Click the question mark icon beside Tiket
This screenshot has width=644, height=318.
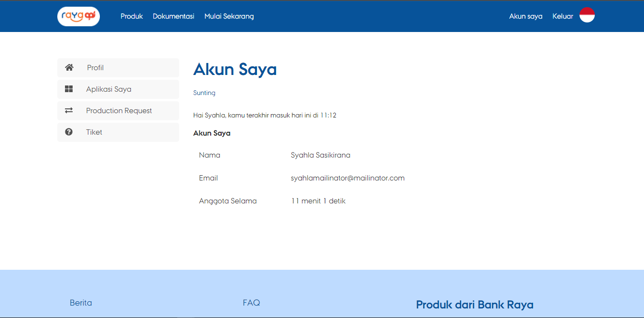[x=69, y=132]
